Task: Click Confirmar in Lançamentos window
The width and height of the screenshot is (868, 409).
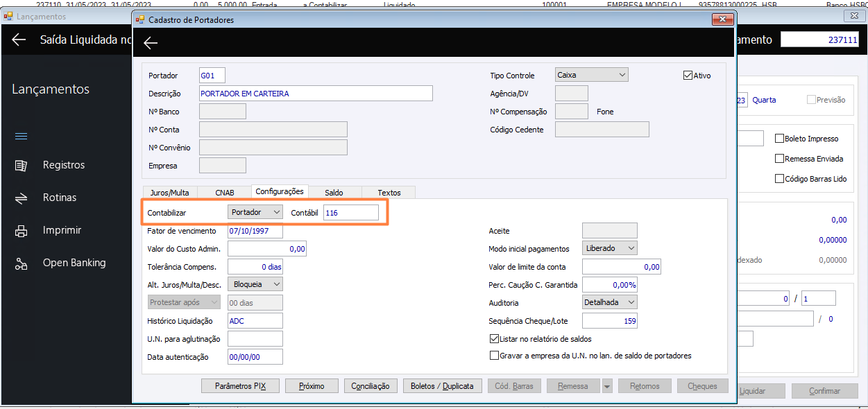Action: (x=824, y=391)
